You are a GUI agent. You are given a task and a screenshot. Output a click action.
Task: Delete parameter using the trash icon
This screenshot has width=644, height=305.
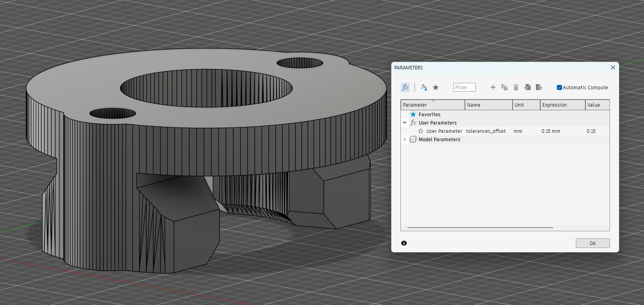(x=516, y=87)
